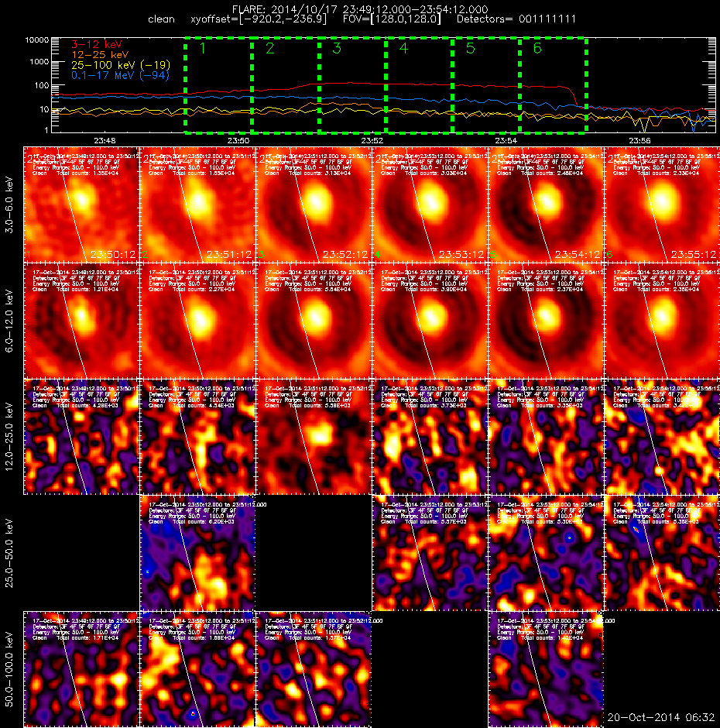
Task: Click the 100 y-axis tick label
Action: [x=43, y=86]
